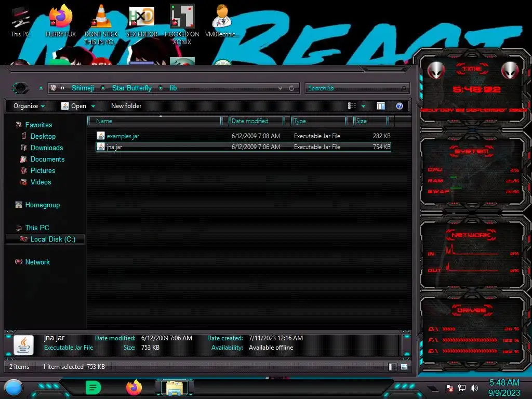532x399 pixels.
Task: Click the network tray icon
Action: [x=462, y=388]
